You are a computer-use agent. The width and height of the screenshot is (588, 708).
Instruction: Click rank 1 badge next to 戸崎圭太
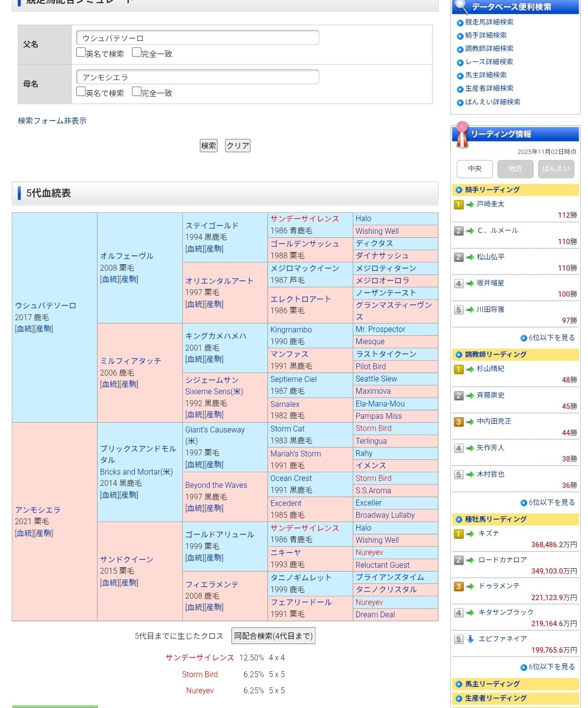click(x=459, y=204)
